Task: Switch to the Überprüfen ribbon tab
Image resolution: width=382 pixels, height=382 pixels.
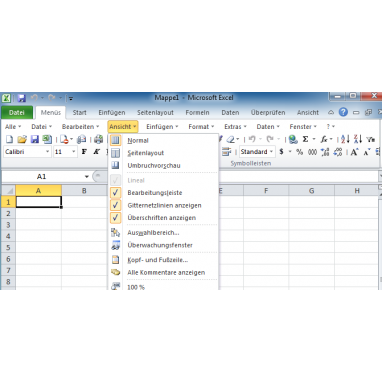Action: 268,113
